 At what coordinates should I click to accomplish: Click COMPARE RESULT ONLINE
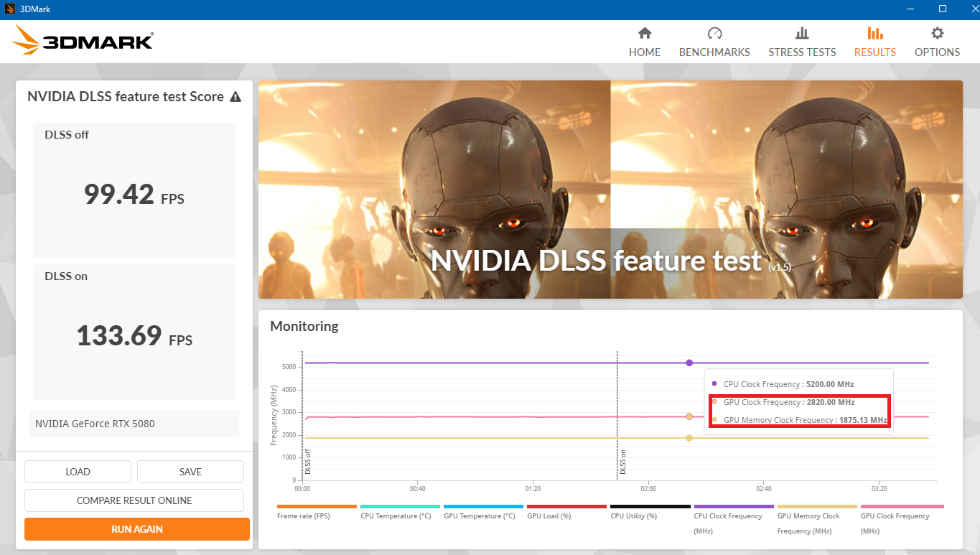tap(134, 500)
